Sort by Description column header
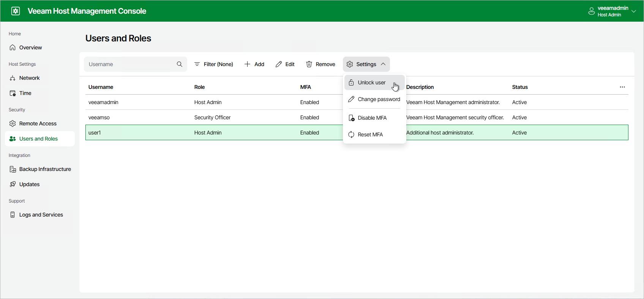The width and height of the screenshot is (644, 299). point(420,87)
